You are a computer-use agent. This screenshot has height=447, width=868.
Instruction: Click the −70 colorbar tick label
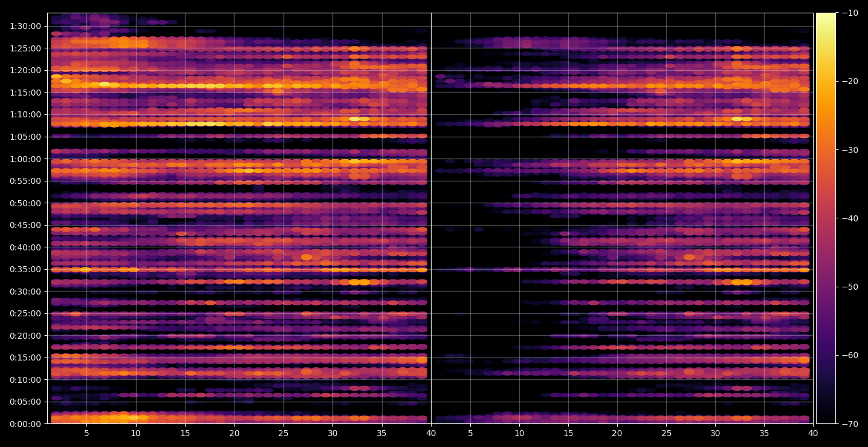[849, 424]
